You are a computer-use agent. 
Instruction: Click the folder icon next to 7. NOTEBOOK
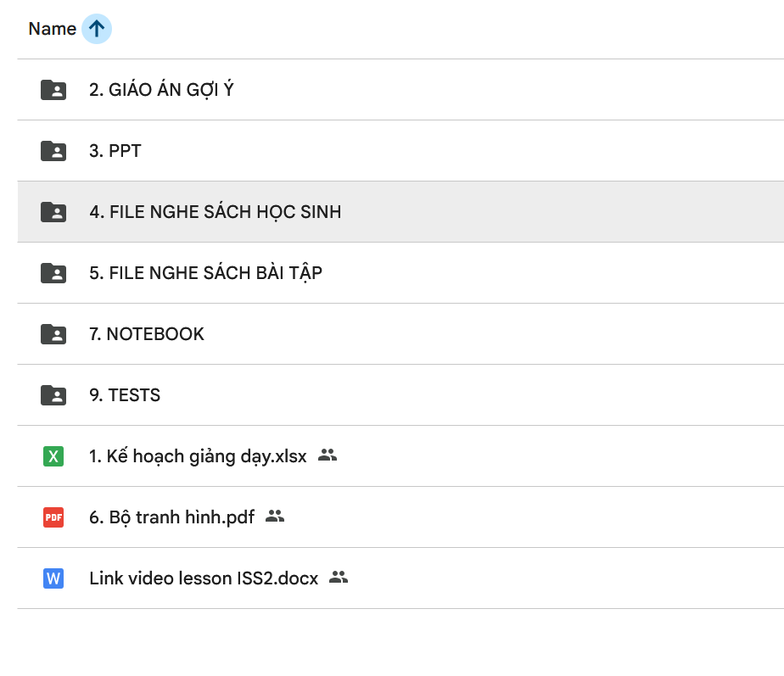tap(53, 334)
